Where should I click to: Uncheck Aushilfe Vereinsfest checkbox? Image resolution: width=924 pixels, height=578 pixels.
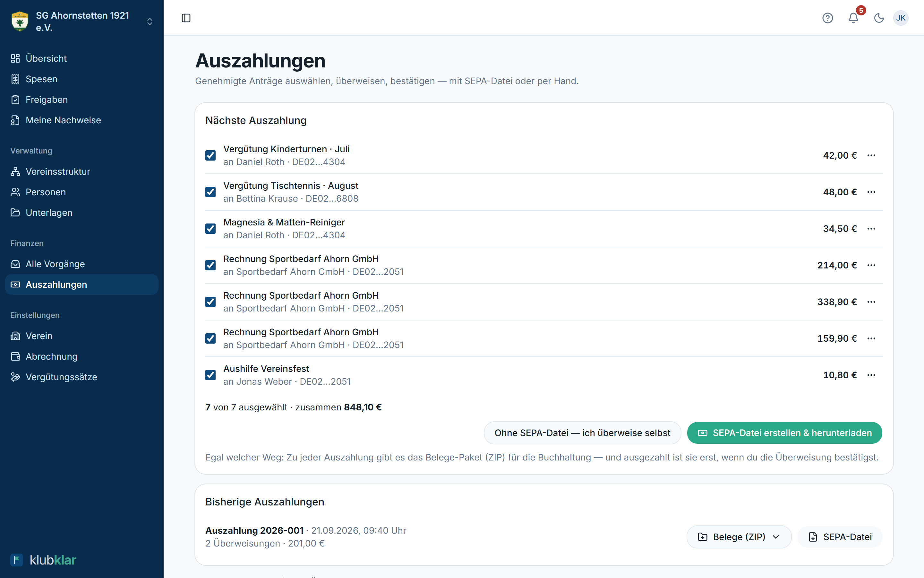pyautogui.click(x=210, y=375)
